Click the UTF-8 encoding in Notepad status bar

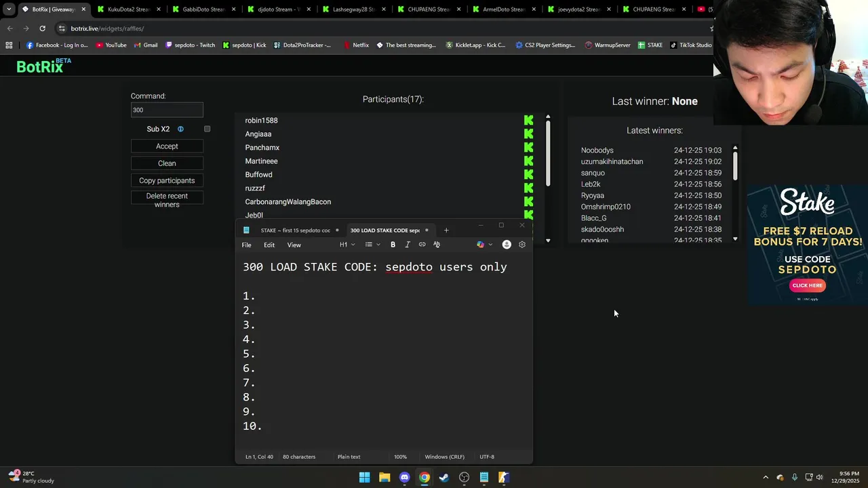[x=487, y=457]
